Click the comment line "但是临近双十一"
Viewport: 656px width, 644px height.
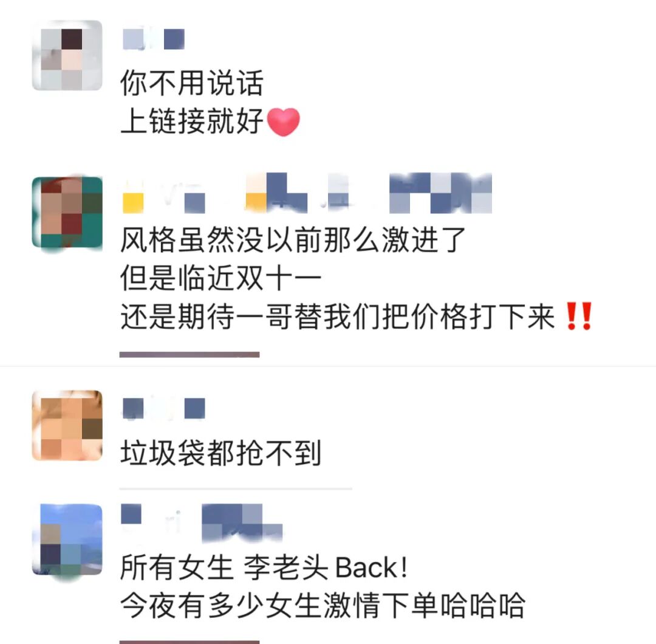pyautogui.click(x=221, y=278)
